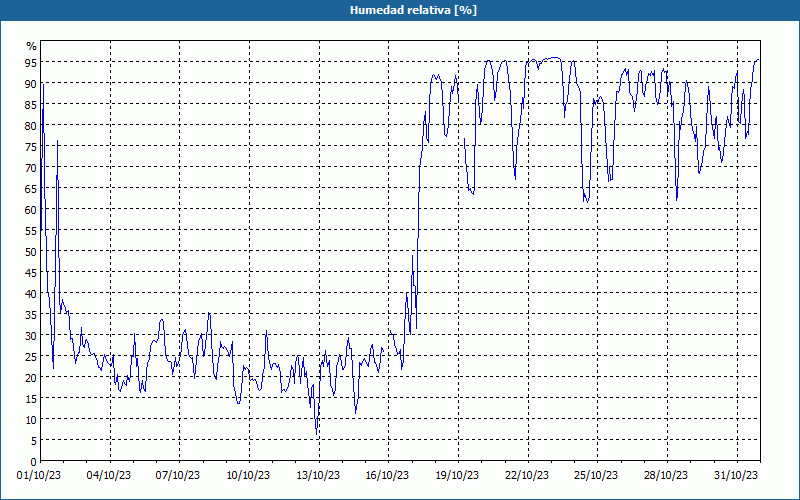Select the 95 value on the Y axis

click(x=31, y=62)
